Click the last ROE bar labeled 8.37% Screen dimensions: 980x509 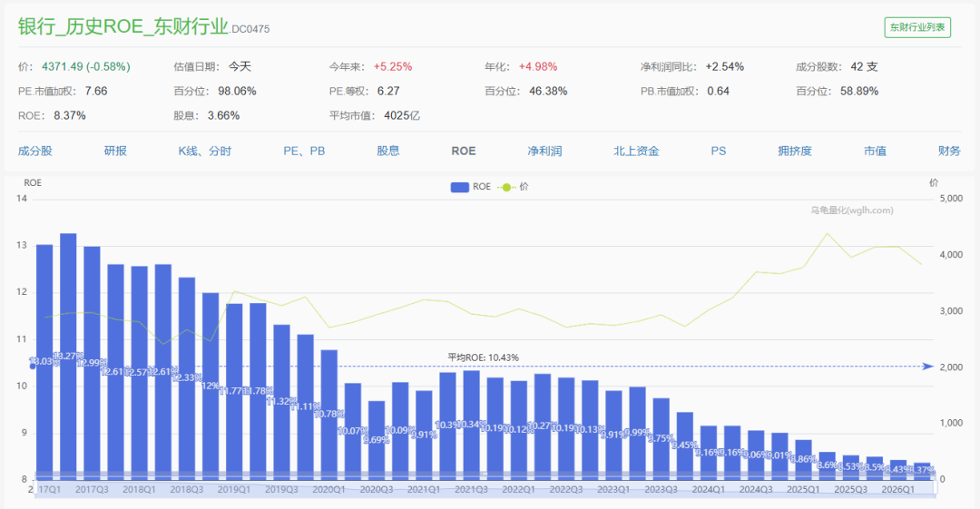point(923,471)
